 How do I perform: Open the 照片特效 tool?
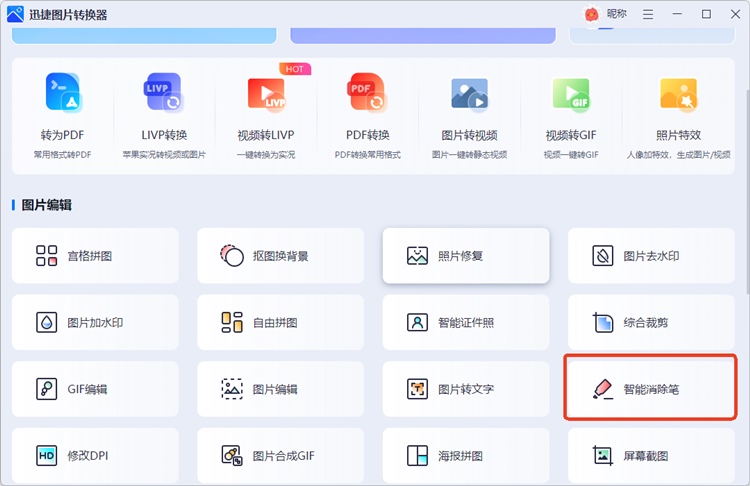678,116
